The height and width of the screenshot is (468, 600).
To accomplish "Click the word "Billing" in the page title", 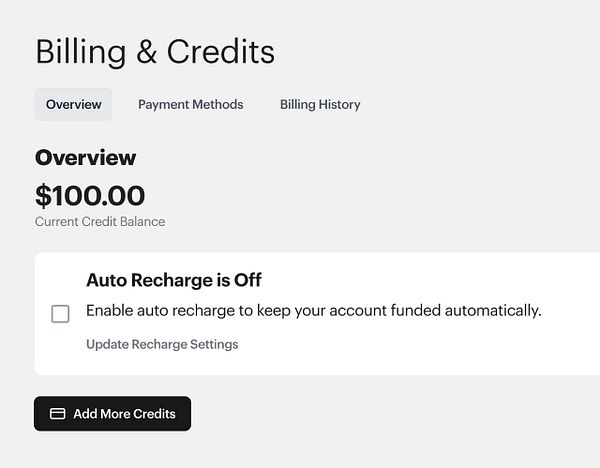I will pyautogui.click(x=79, y=52).
